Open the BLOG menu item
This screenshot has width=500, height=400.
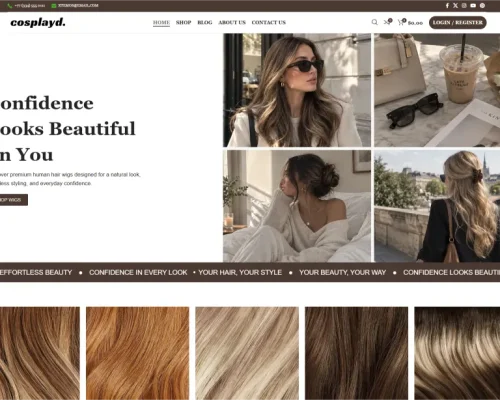click(x=205, y=22)
